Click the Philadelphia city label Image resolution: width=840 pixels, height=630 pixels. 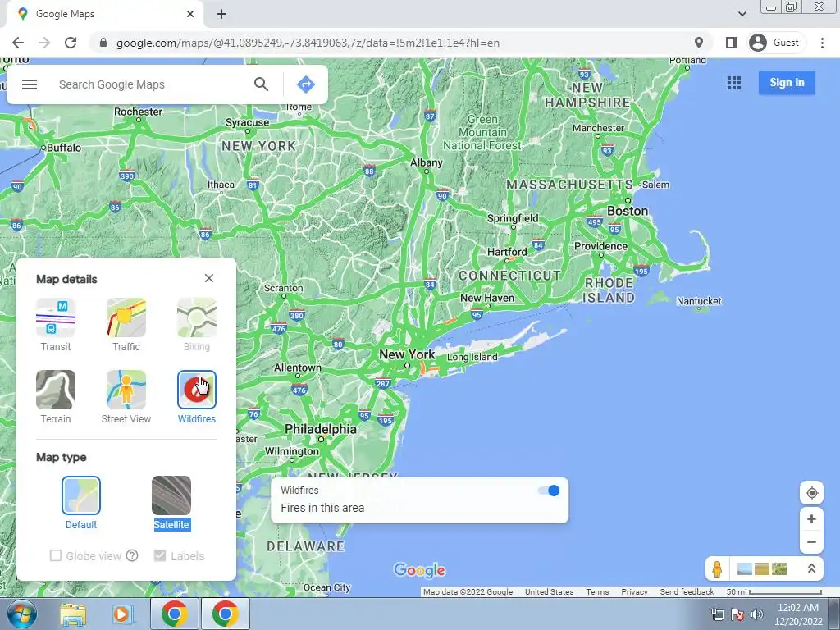point(321,428)
